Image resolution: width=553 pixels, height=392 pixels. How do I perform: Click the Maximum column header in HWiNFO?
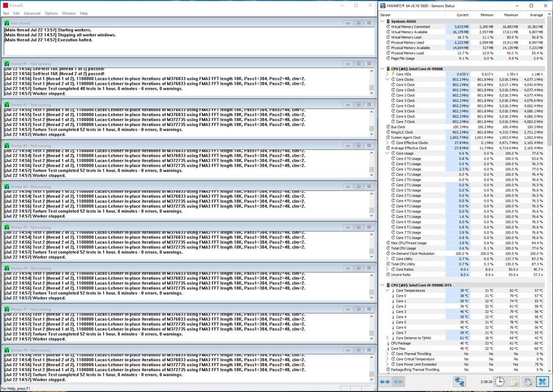[507, 15]
